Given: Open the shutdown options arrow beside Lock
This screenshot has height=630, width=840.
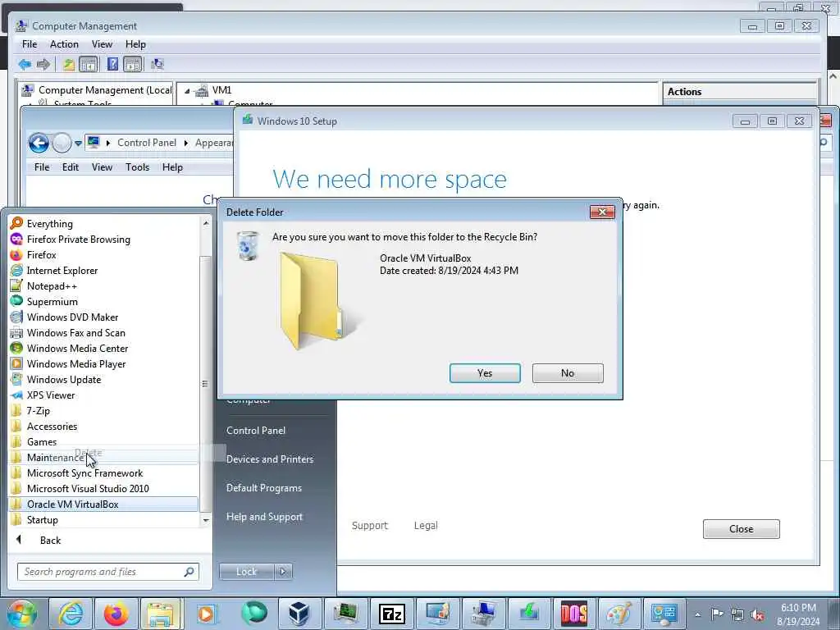Looking at the screenshot, I should coord(283,572).
